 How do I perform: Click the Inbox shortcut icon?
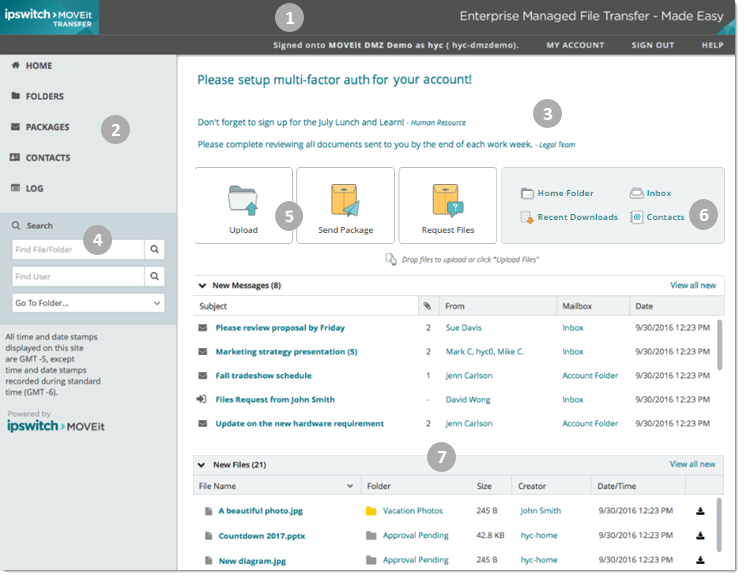(x=636, y=193)
